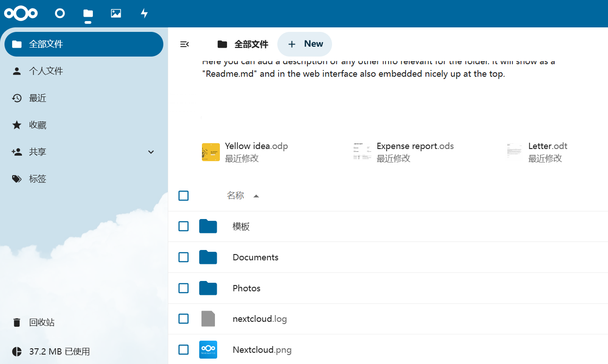Open the 回收站 trash bin
The image size is (608, 364).
pyautogui.click(x=42, y=322)
